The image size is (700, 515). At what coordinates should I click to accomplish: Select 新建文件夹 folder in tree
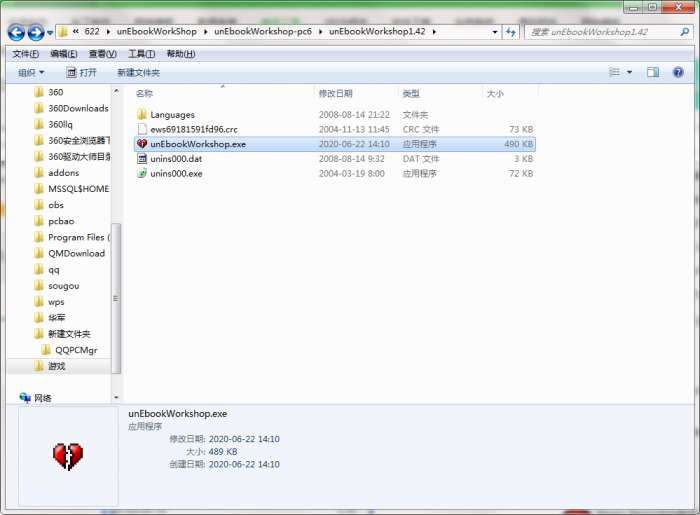[x=69, y=334]
